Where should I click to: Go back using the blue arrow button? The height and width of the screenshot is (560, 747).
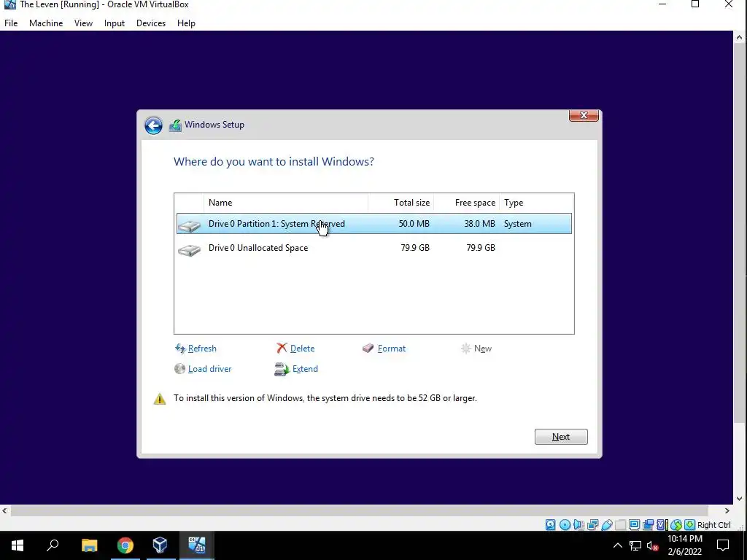pyautogui.click(x=153, y=125)
